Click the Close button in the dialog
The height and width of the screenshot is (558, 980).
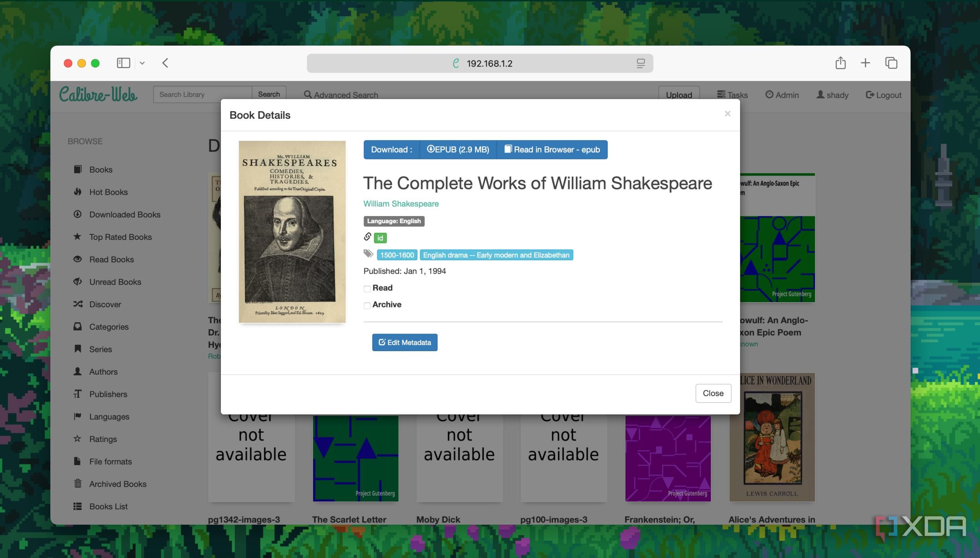pos(713,393)
